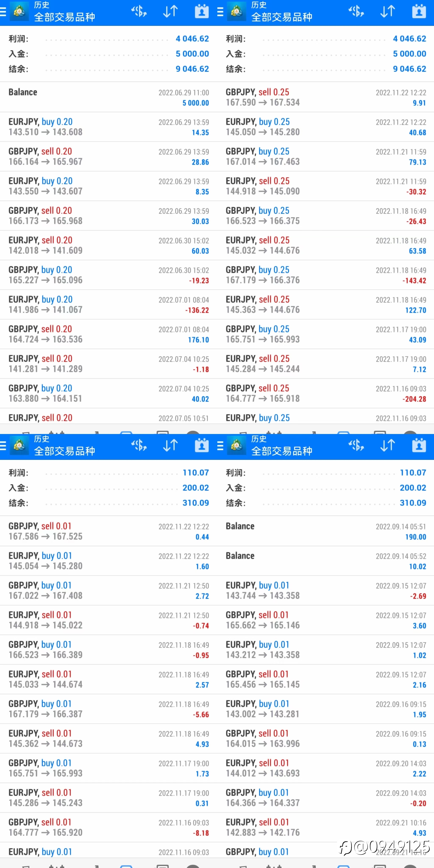The height and width of the screenshot is (868, 434).
Task: Open the Balance 5 000.00 deposit row
Action: (x=108, y=97)
